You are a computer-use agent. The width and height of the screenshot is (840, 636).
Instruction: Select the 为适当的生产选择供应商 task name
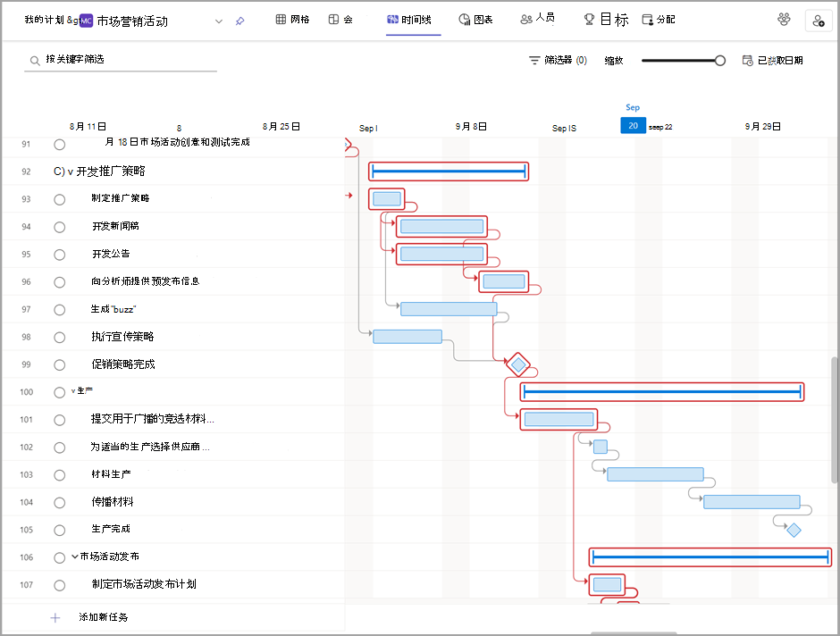coord(150,447)
